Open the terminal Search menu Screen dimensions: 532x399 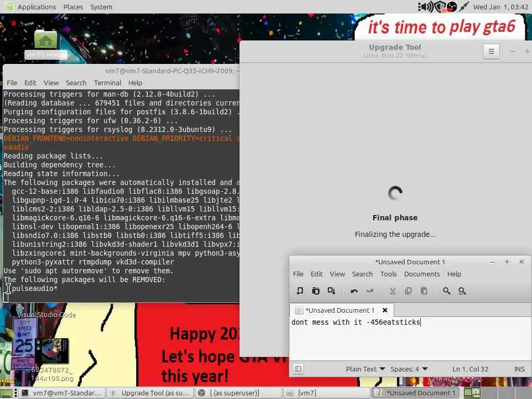76,83
